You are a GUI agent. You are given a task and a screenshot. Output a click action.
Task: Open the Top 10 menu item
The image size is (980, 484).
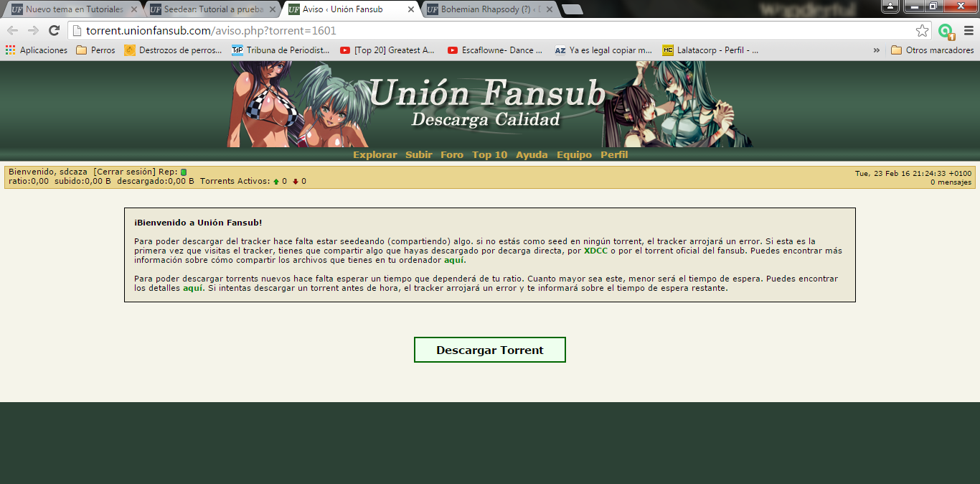tap(489, 154)
